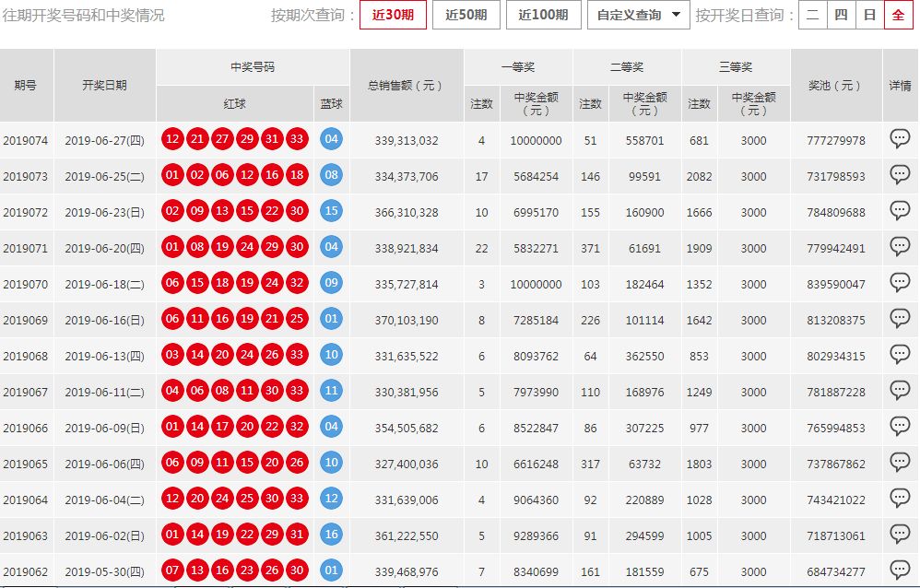Click the 一等奖 column header
This screenshot has height=588, width=920.
click(518, 67)
